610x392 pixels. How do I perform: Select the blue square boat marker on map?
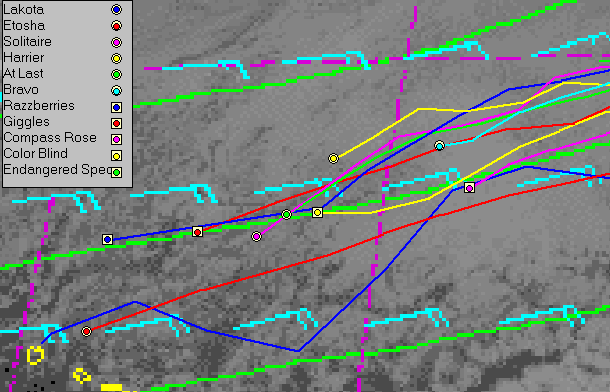[x=107, y=240]
